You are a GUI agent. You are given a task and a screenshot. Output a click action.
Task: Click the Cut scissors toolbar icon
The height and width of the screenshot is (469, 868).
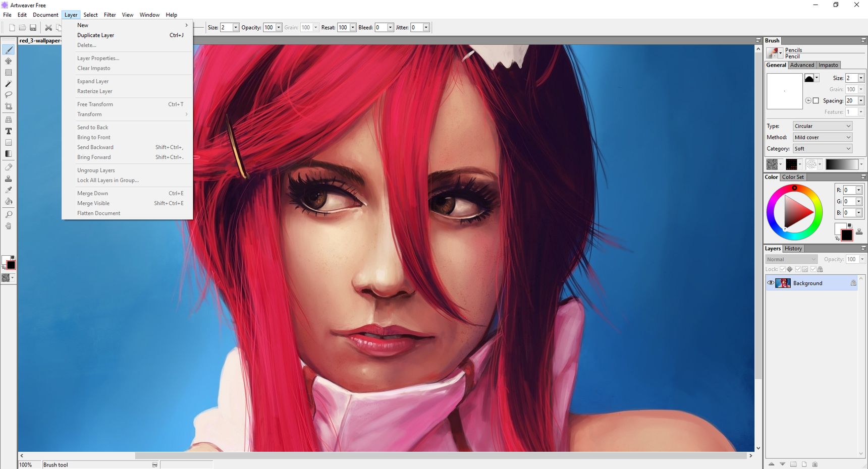pos(48,28)
